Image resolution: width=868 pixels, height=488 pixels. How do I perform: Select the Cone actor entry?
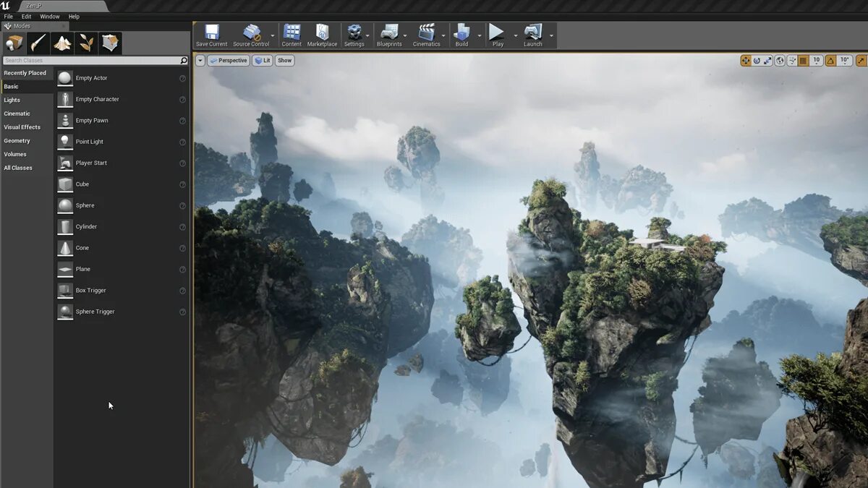(122, 248)
